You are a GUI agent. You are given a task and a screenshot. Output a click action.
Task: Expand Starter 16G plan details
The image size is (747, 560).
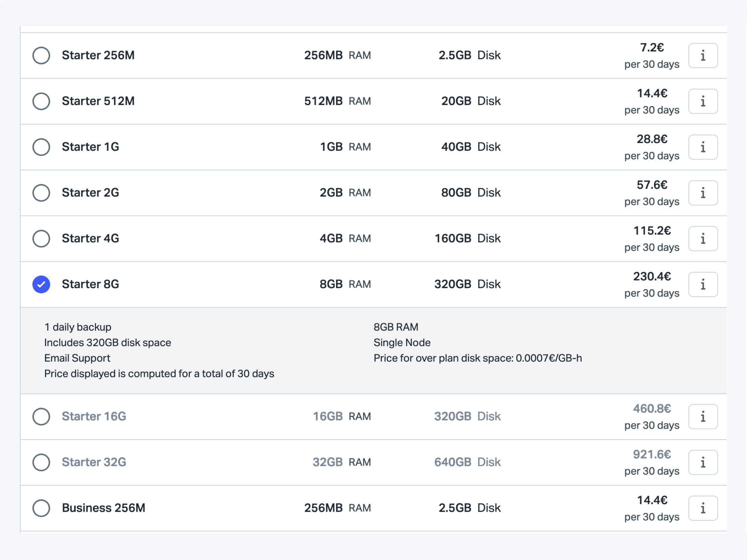tap(703, 417)
